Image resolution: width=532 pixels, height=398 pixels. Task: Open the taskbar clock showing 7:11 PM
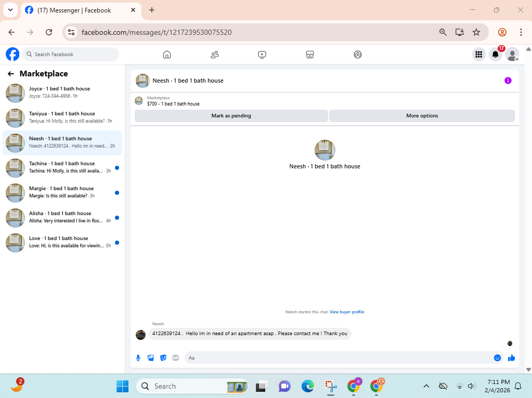497,386
